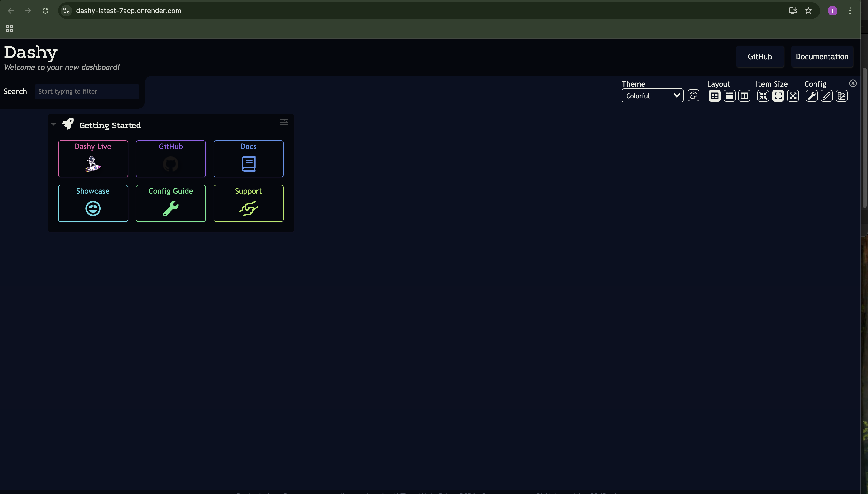The width and height of the screenshot is (868, 494).
Task: Bookmark this page with the star
Action: 808,10
